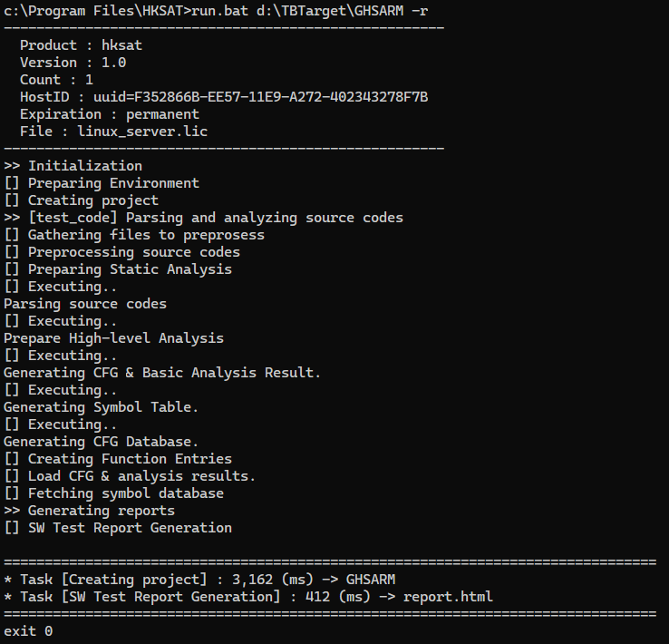Click the Preparing Environment line
Screen dimensions: 669x644
102,183
